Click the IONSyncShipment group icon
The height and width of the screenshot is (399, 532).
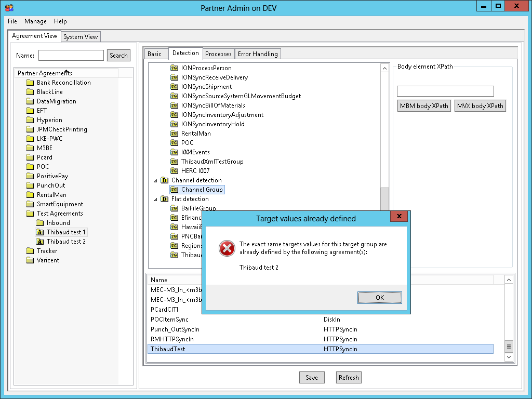[175, 87]
